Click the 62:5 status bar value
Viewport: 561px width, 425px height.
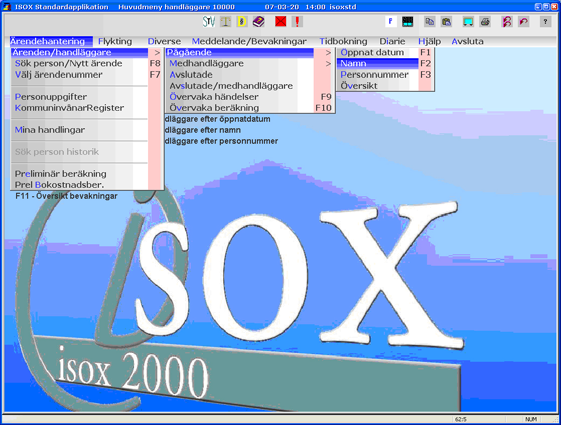[461, 419]
